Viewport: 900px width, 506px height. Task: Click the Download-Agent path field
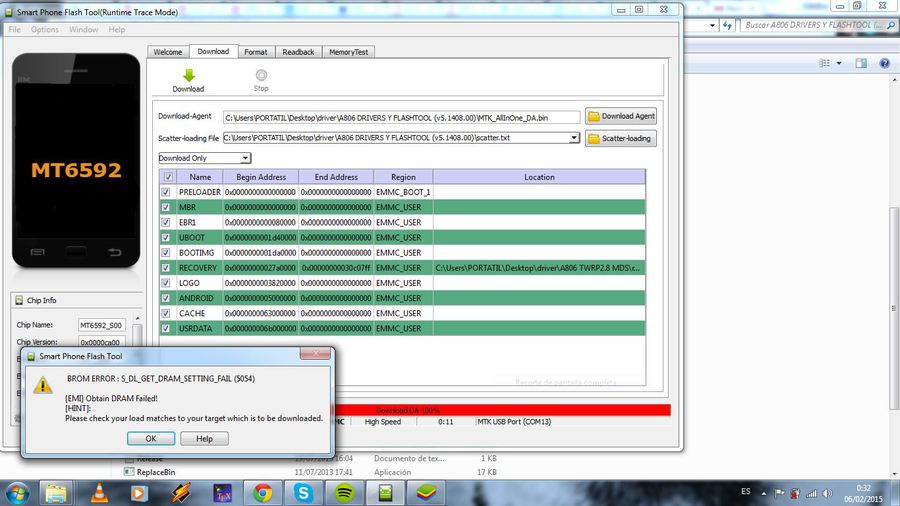coord(401,118)
